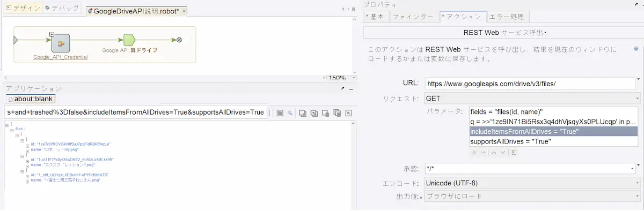Click the first window-arrangement icon after the magnifier
The height and width of the screenshot is (211, 644).
coord(303,113)
